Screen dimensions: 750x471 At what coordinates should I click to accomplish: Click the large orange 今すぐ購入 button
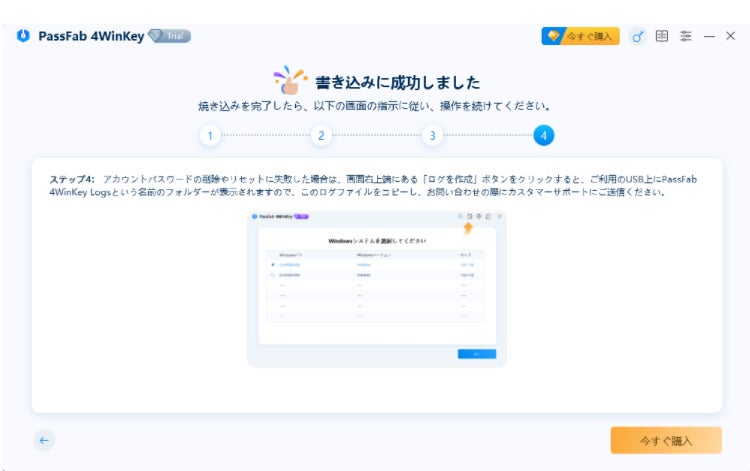pyautogui.click(x=666, y=440)
